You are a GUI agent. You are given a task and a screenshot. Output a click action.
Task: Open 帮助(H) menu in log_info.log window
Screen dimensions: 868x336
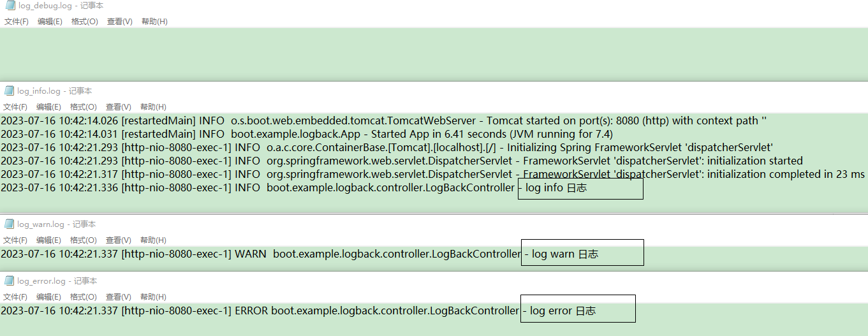(x=153, y=107)
